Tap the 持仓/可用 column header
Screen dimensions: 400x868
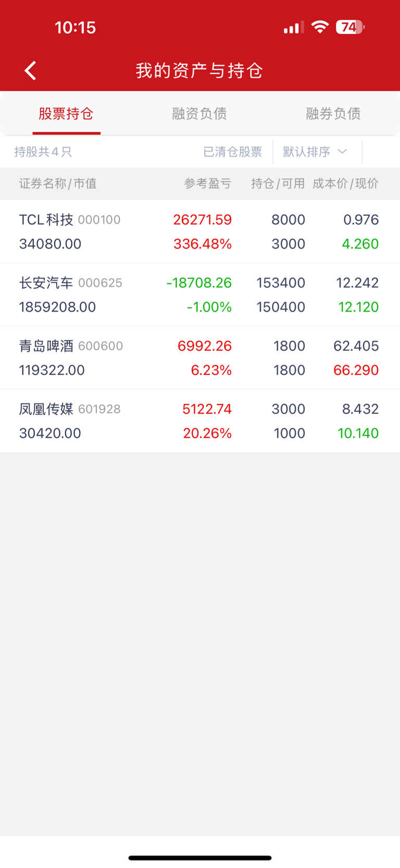tap(278, 184)
